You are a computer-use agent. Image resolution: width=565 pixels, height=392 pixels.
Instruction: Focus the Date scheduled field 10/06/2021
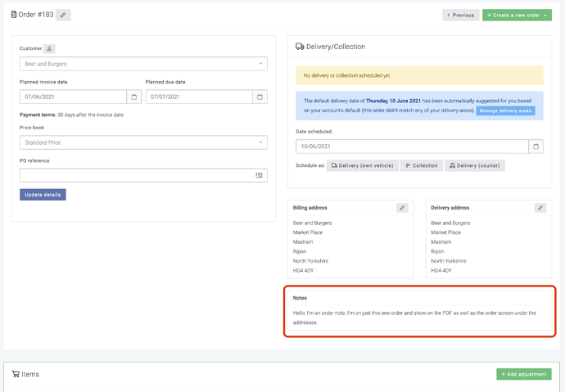[412, 146]
